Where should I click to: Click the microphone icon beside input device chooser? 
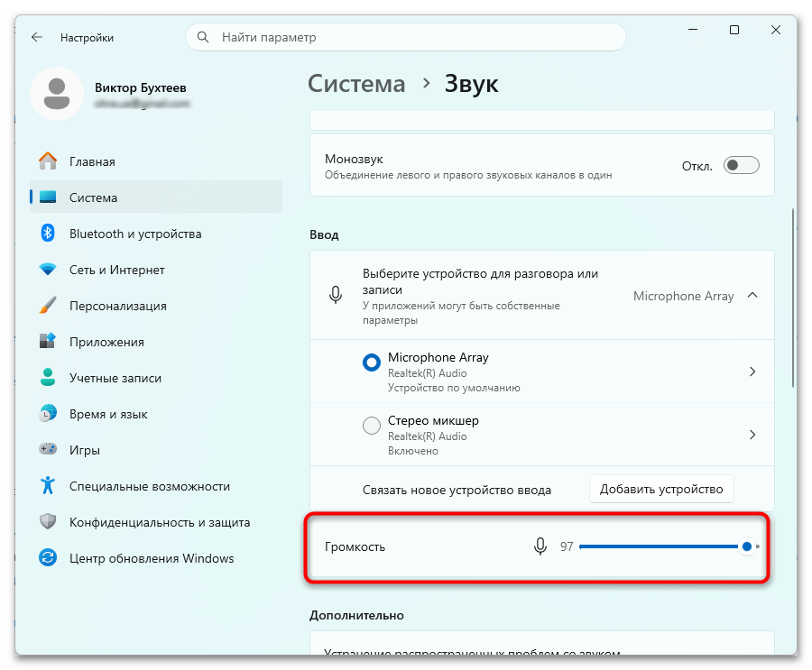point(336,295)
